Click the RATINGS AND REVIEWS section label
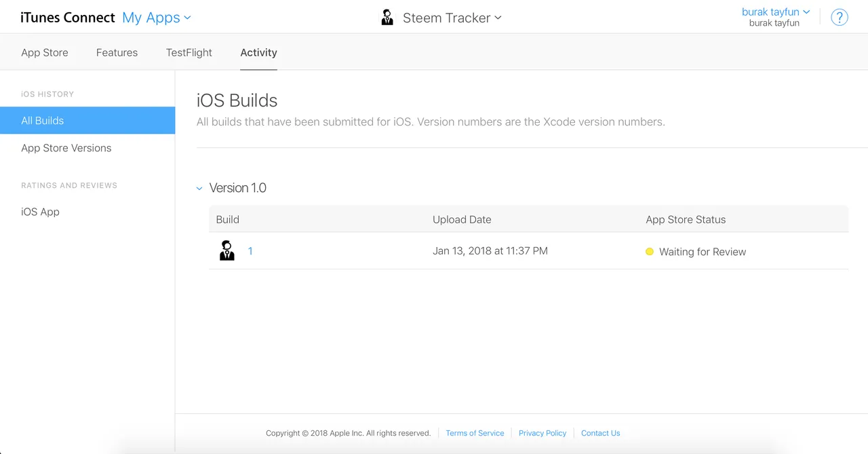 pos(69,185)
